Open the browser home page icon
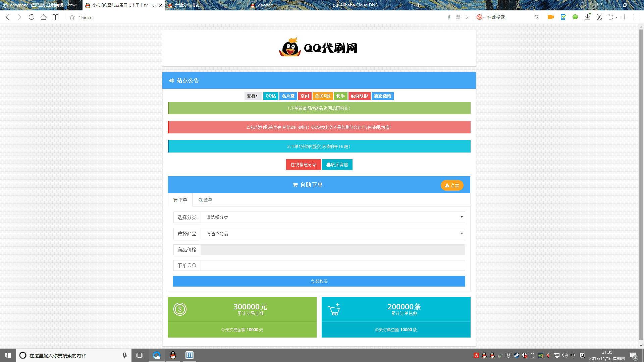644x362 pixels. click(x=43, y=17)
